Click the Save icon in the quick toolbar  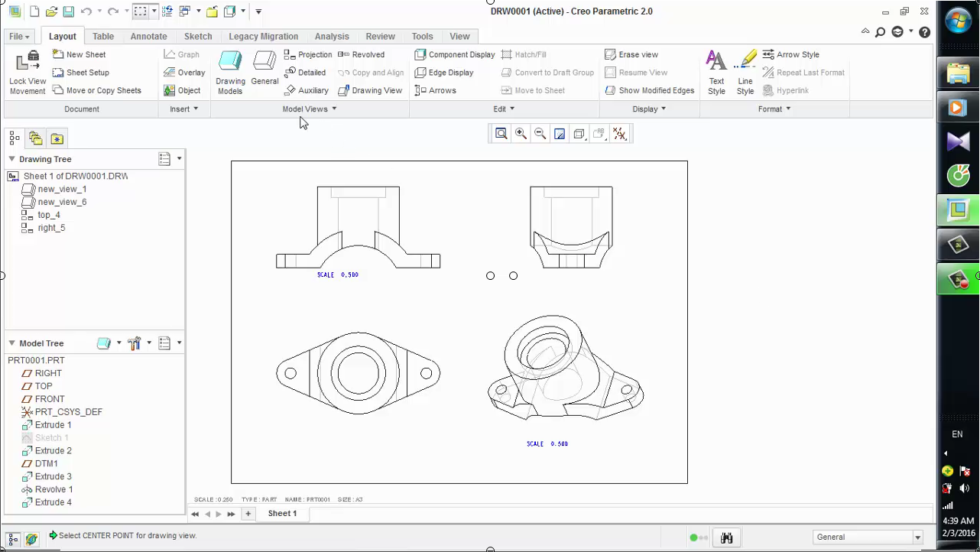[69, 11]
